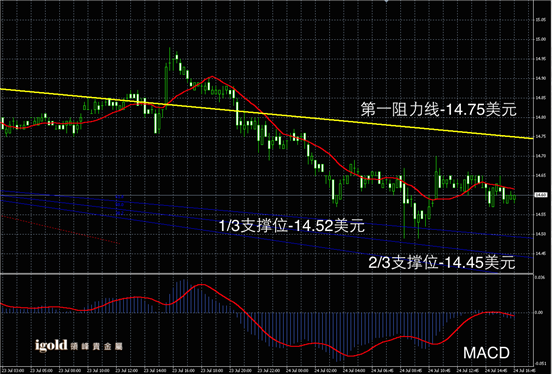Click the separator between price and MACD panels
Screen dimensions: 552x374
tap(266, 274)
